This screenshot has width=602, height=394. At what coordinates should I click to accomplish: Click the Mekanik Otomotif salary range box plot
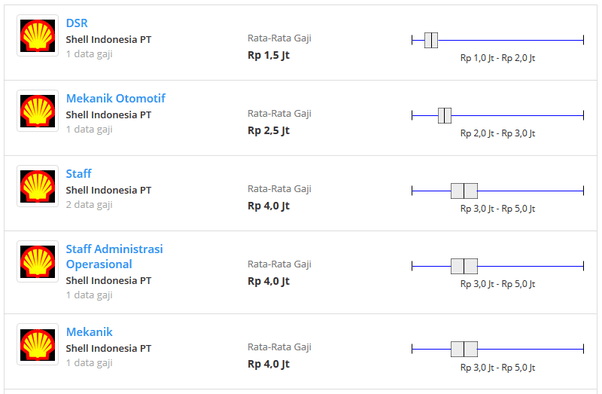[498, 115]
